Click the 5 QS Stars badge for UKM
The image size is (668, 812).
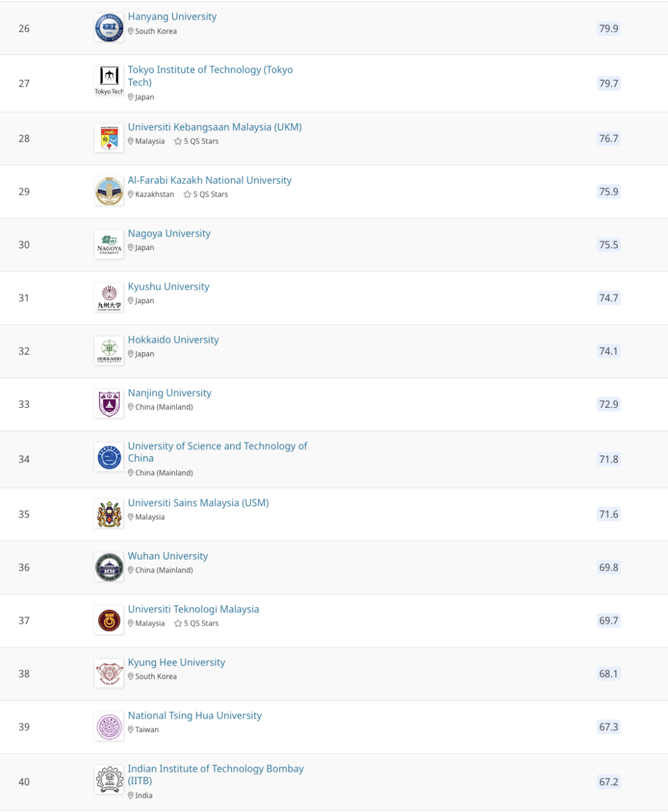pos(197,142)
